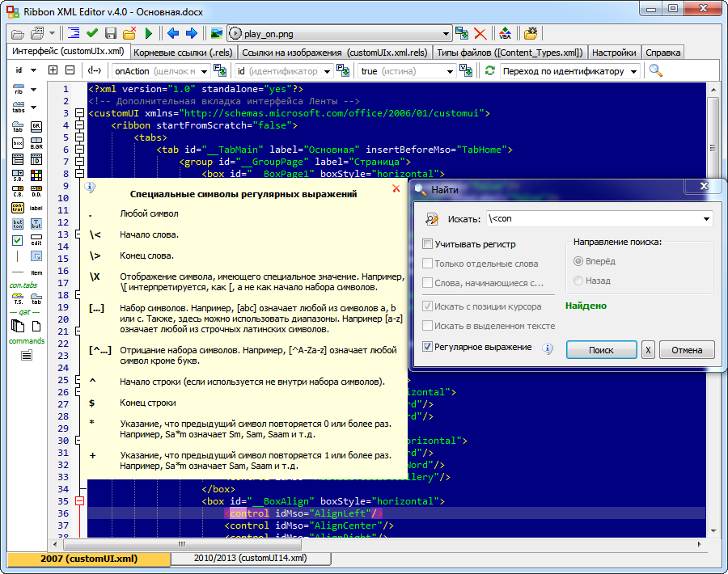
Task: Open the play_on.png image dropdown
Action: click(x=446, y=34)
